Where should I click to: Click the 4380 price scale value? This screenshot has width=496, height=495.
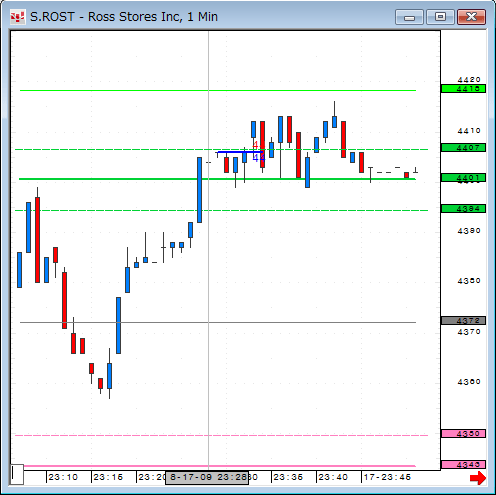coord(469,281)
